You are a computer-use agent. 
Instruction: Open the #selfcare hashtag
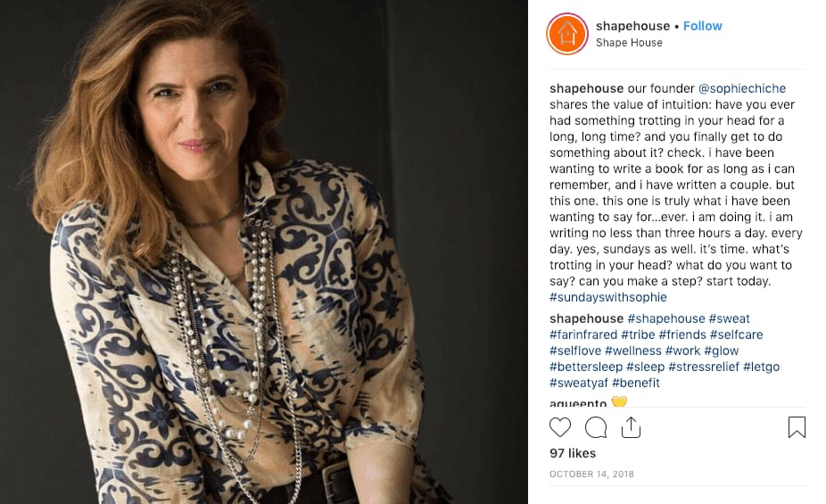click(736, 335)
